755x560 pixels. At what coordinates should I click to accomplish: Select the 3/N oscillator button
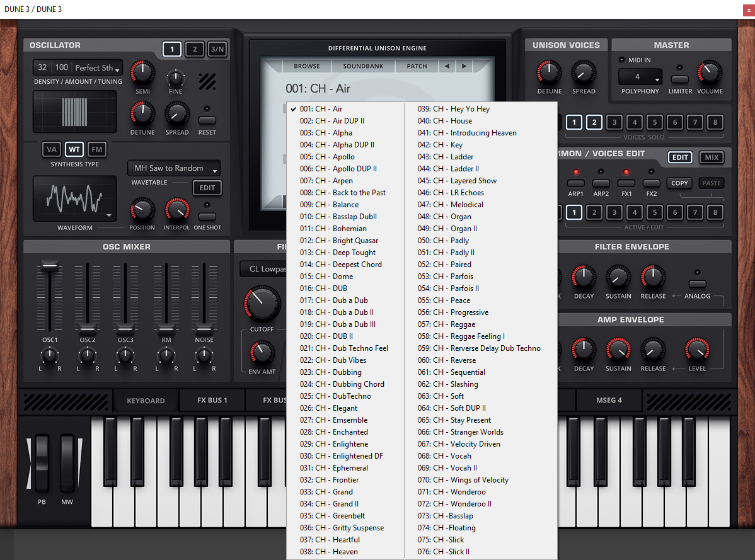[x=217, y=49]
